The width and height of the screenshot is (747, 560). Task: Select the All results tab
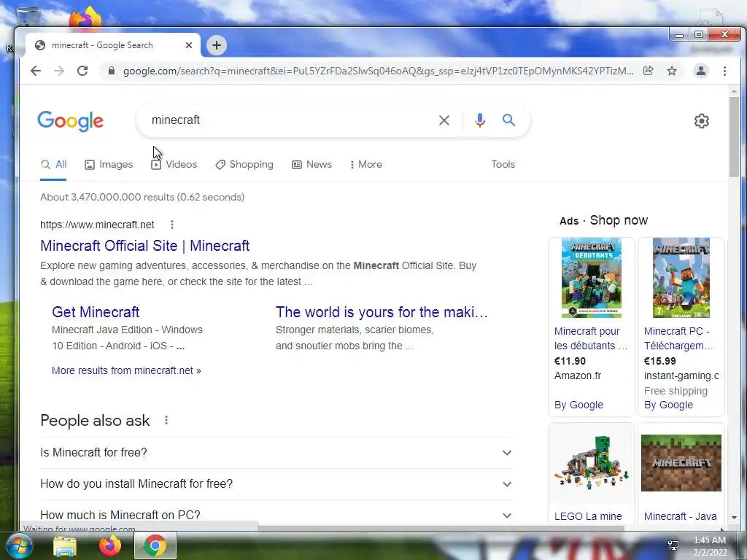click(53, 164)
